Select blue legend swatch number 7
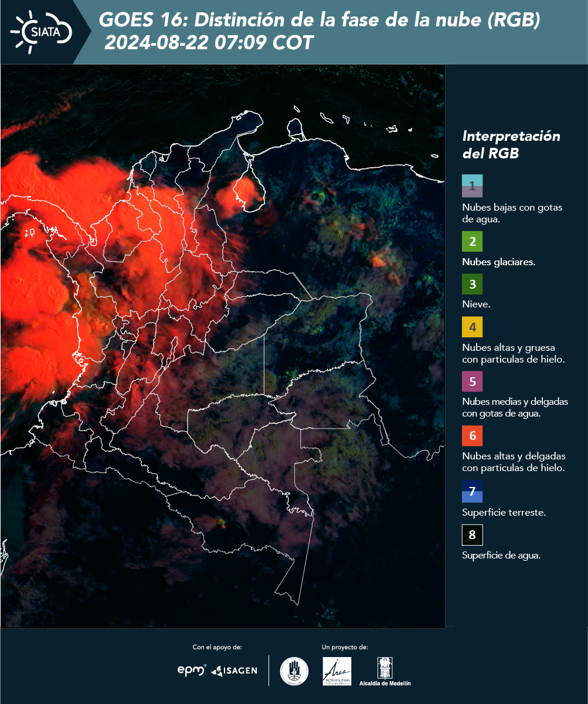Viewport: 588px width, 704px height. [472, 491]
